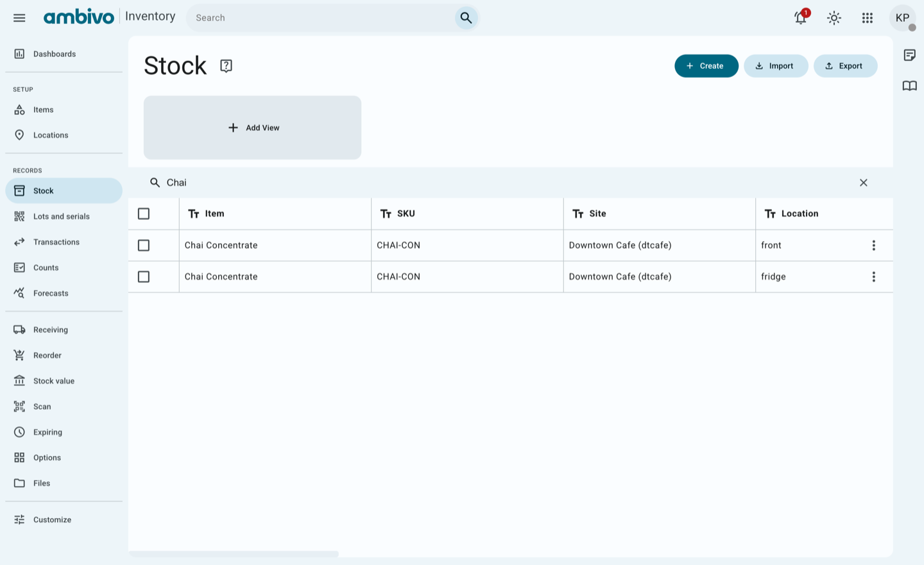Go to Locations in the sidebar
Image resolution: width=924 pixels, height=565 pixels.
pyautogui.click(x=64, y=135)
